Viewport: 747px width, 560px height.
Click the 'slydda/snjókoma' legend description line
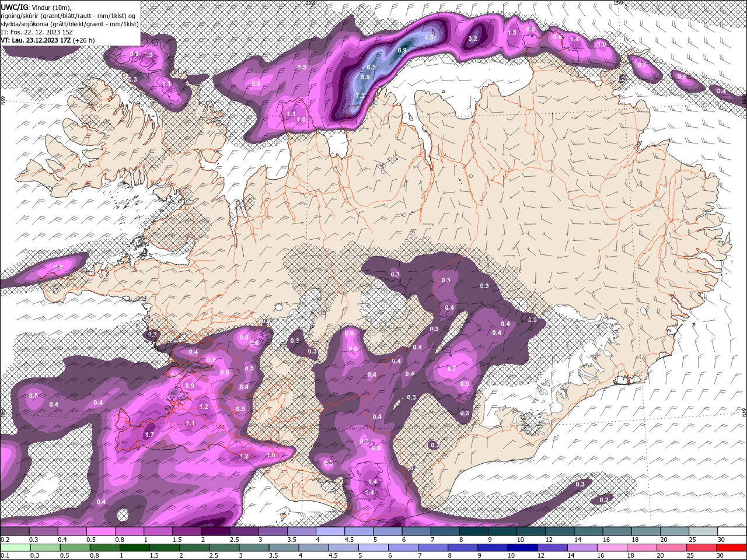click(69, 24)
